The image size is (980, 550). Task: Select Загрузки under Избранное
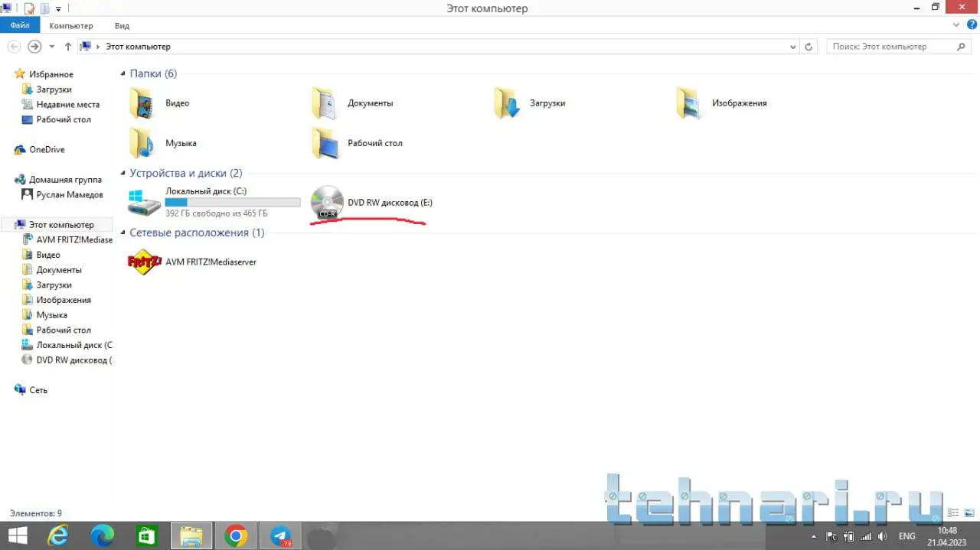[47, 89]
